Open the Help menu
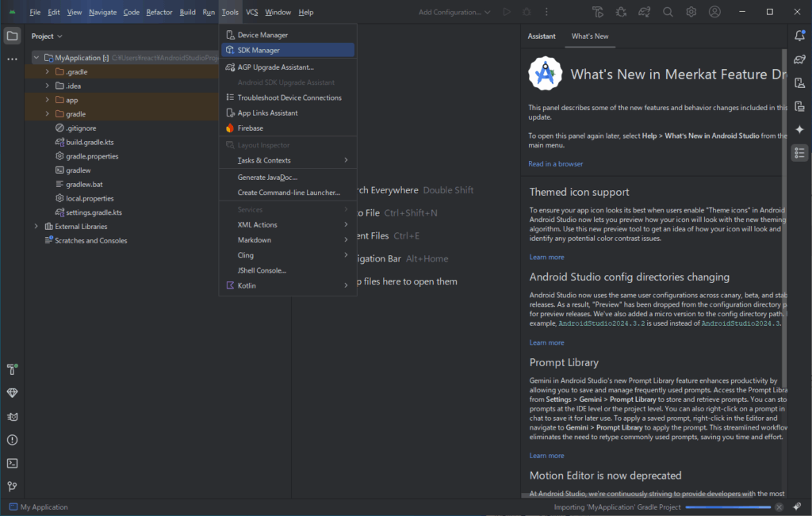Viewport: 812px width, 516px height. (305, 12)
